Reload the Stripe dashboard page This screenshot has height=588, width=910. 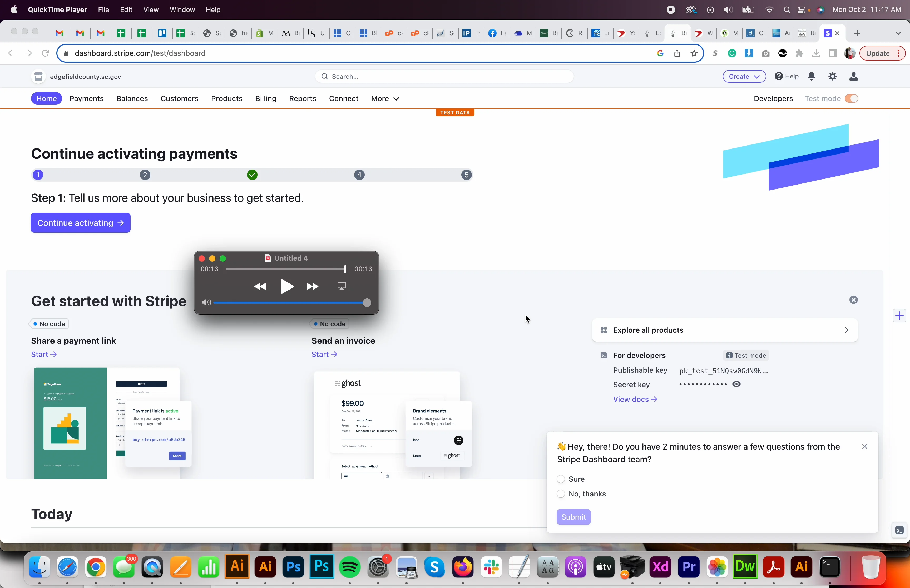coord(46,53)
